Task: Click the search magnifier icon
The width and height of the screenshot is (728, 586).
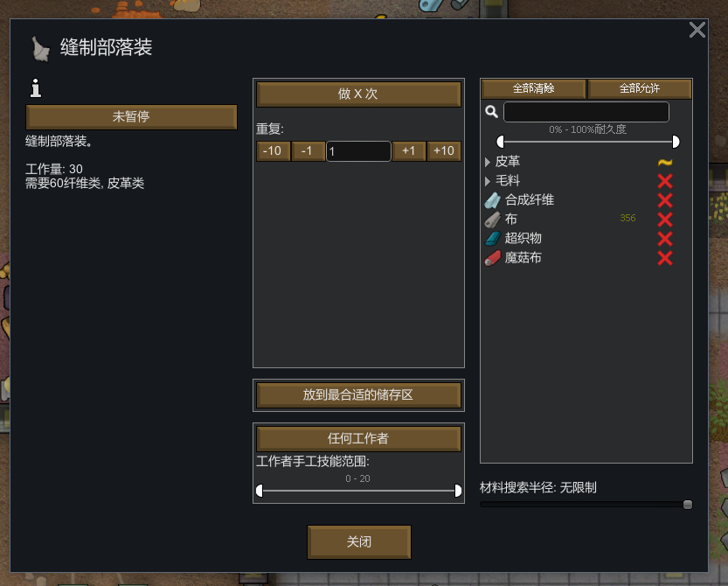Action: 491,112
